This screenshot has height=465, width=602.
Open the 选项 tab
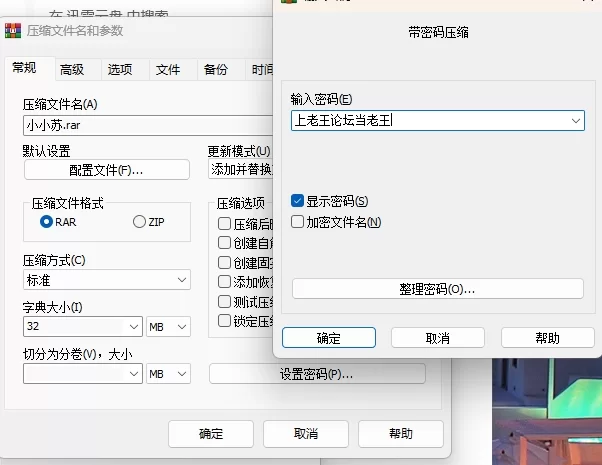coord(120,69)
